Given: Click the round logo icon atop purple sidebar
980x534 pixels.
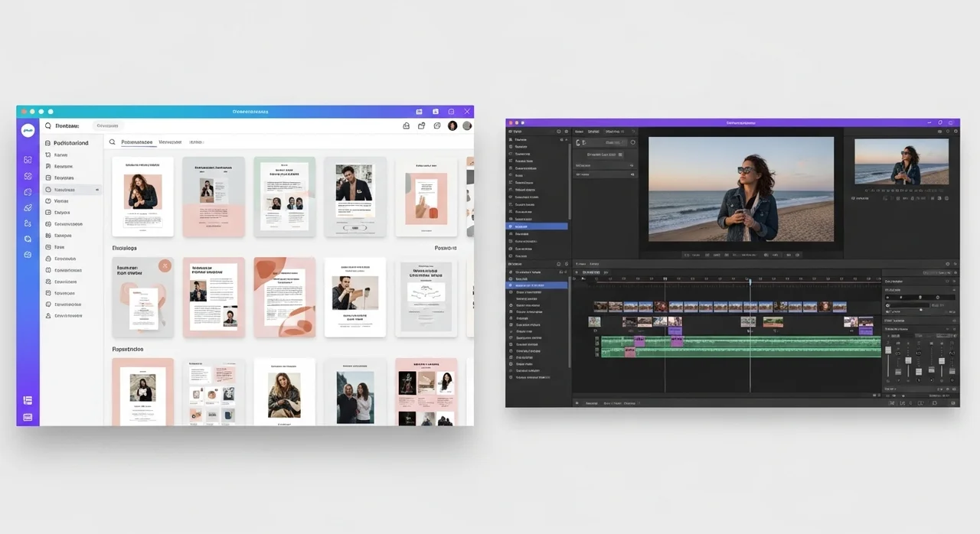Looking at the screenshot, I should coord(28,131).
